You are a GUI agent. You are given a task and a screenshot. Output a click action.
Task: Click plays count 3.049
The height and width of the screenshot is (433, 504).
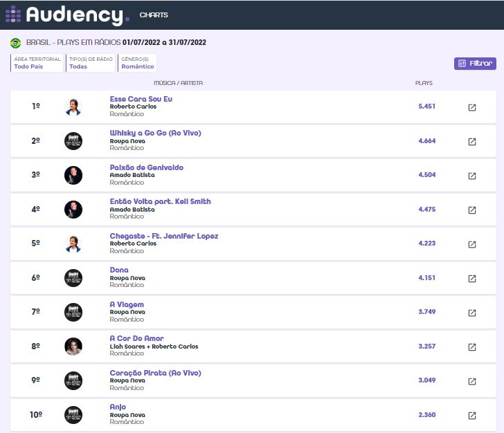pyautogui.click(x=427, y=380)
